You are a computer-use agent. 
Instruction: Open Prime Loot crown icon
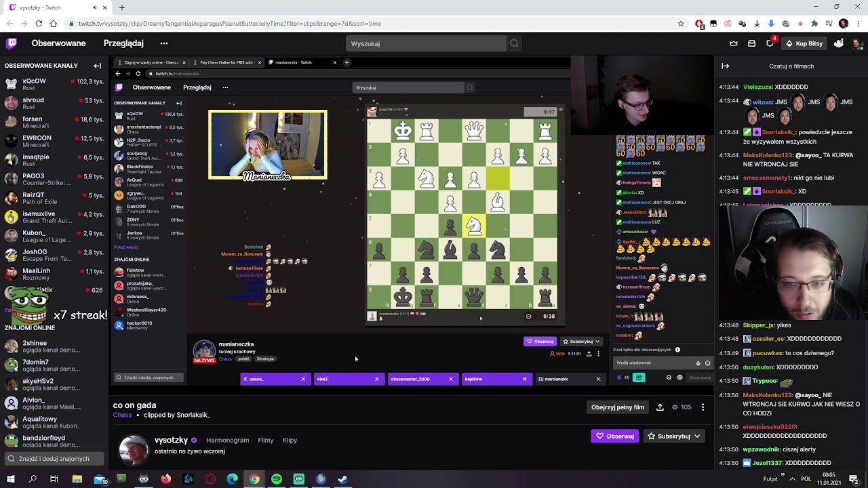click(734, 43)
